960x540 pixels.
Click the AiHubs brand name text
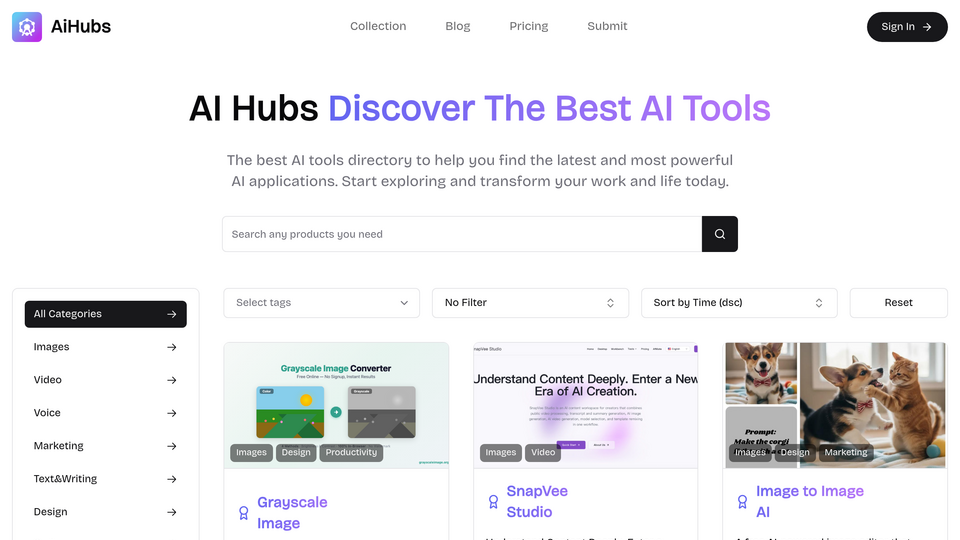pyautogui.click(x=81, y=26)
